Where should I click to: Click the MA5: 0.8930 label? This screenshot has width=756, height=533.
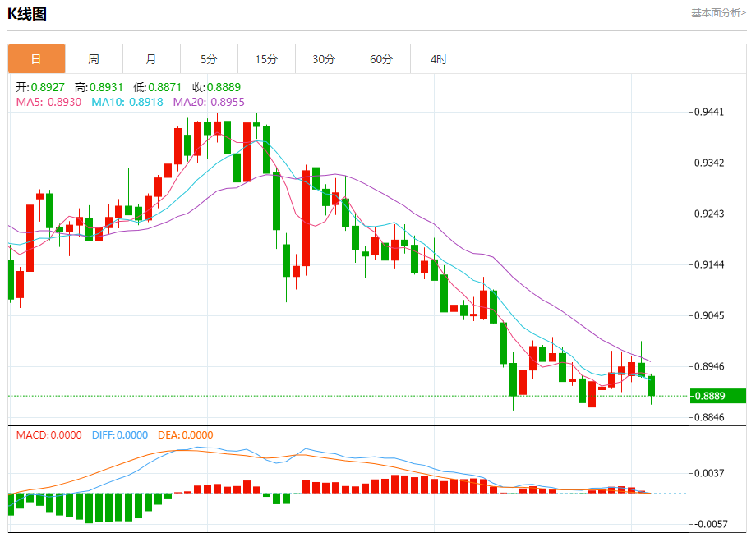(x=48, y=102)
